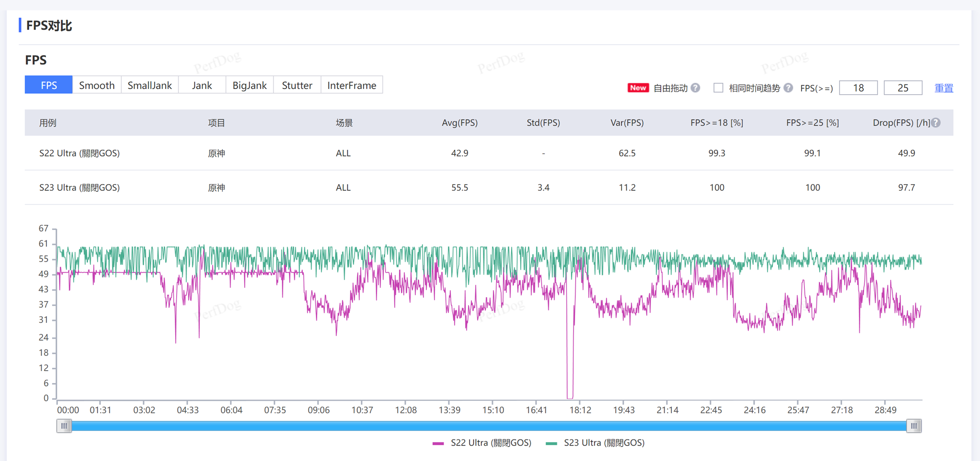
Task: Click help icon next to 自由拖动
Action: (x=695, y=88)
